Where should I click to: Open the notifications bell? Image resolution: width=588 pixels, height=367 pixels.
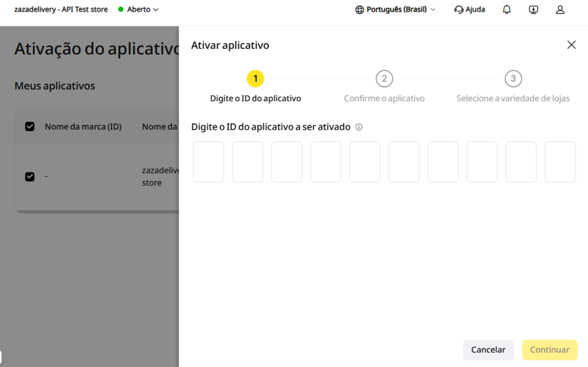pyautogui.click(x=506, y=9)
